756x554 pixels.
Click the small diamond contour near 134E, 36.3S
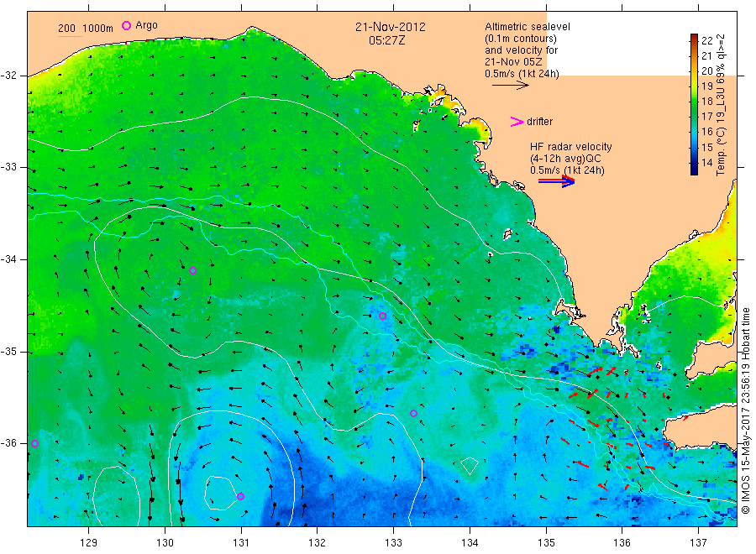(470, 465)
